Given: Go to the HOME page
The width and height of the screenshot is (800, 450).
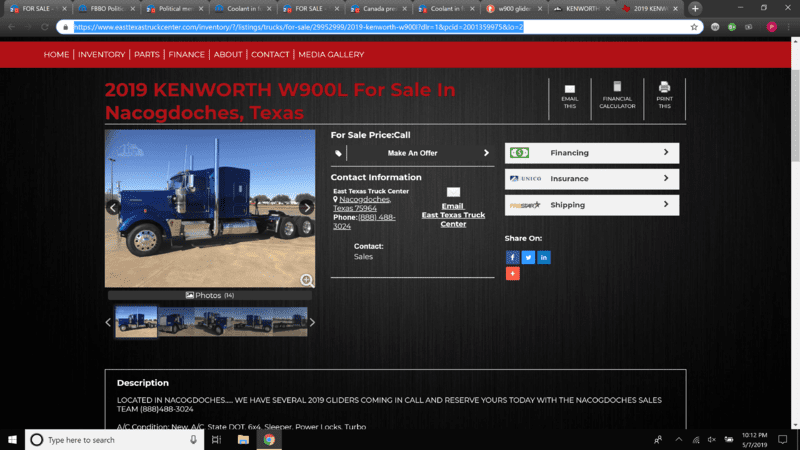Looking at the screenshot, I should [56, 55].
